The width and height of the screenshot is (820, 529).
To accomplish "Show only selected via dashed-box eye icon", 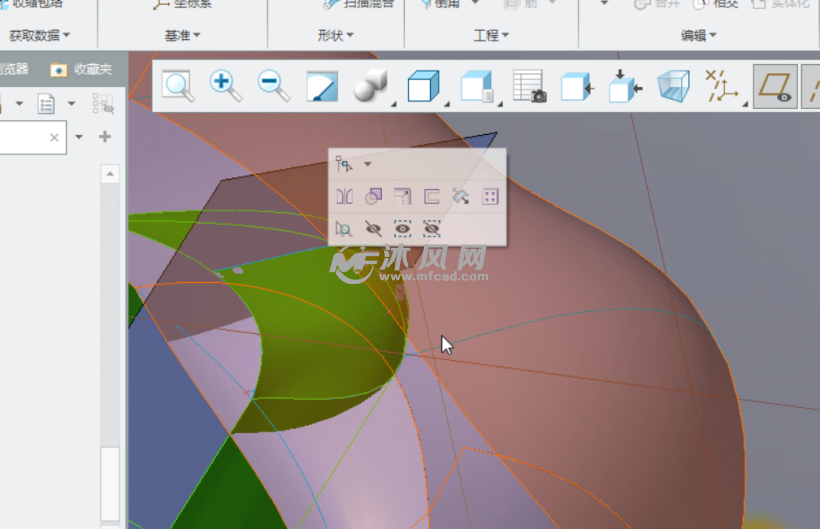I will tap(402, 229).
